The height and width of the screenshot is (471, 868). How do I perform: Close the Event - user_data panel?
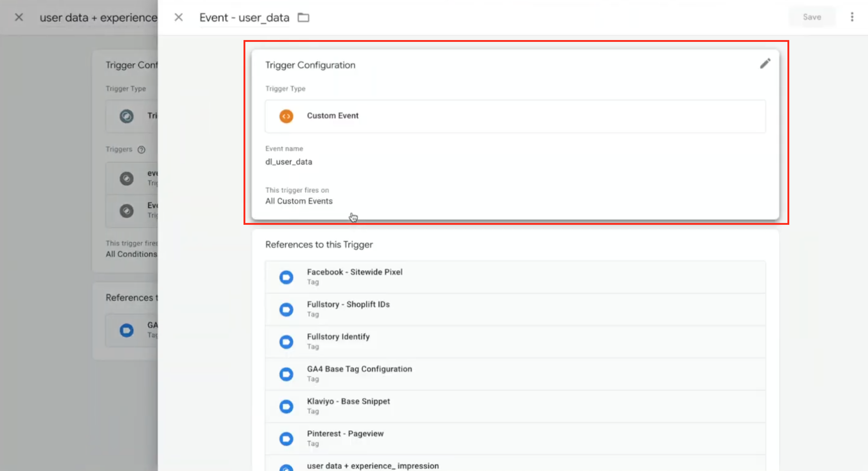pos(178,17)
